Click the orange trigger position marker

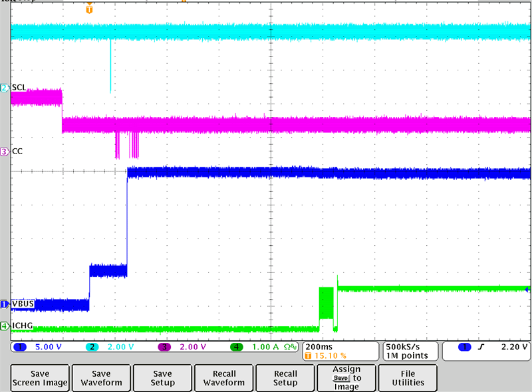(x=90, y=9)
